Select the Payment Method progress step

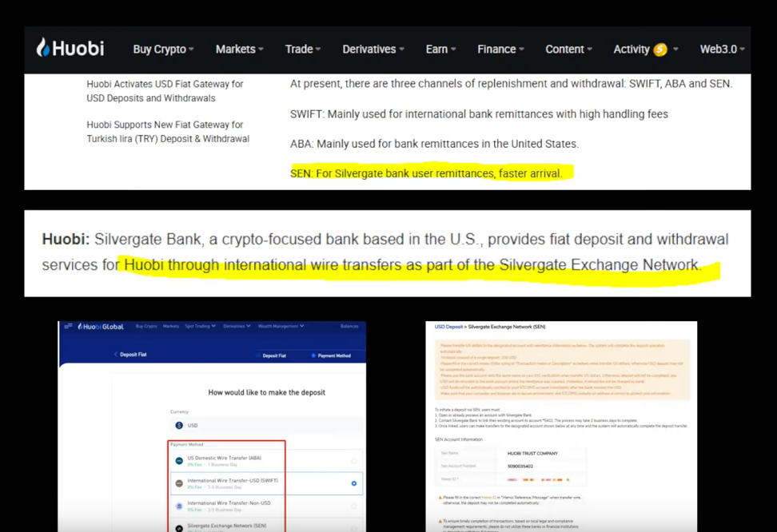tap(331, 355)
